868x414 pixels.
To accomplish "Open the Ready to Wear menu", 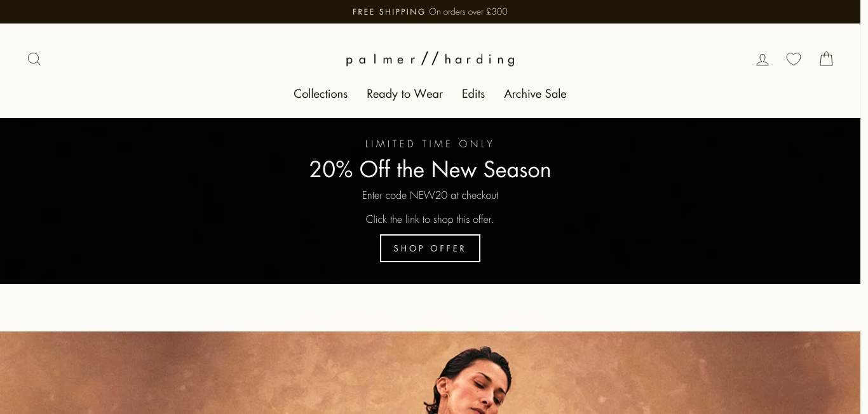I will tap(405, 94).
